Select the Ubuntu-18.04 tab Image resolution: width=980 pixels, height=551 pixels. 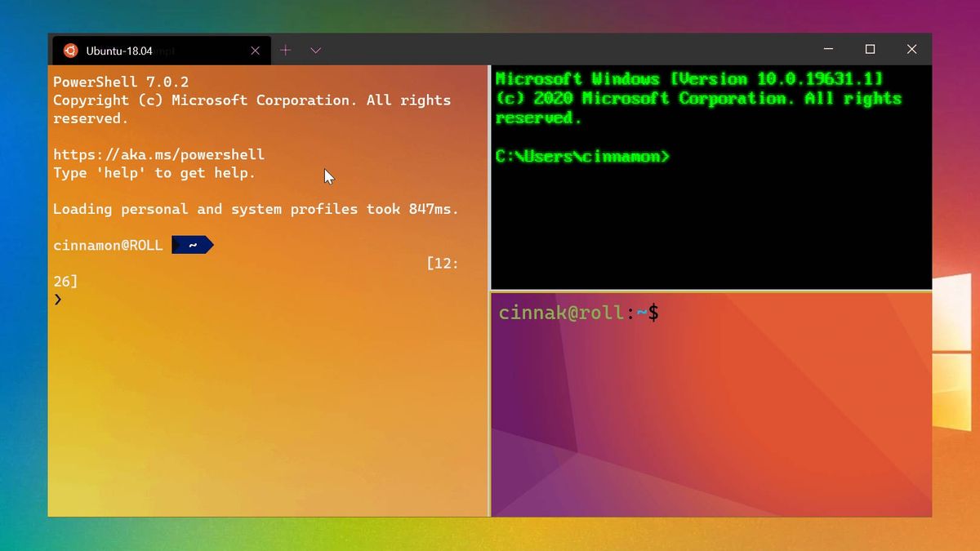(x=161, y=51)
